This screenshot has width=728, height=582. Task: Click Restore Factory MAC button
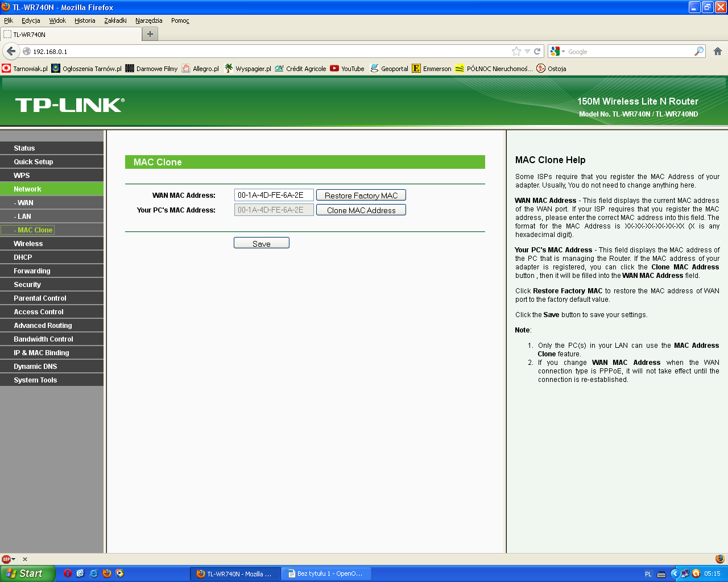tap(361, 196)
